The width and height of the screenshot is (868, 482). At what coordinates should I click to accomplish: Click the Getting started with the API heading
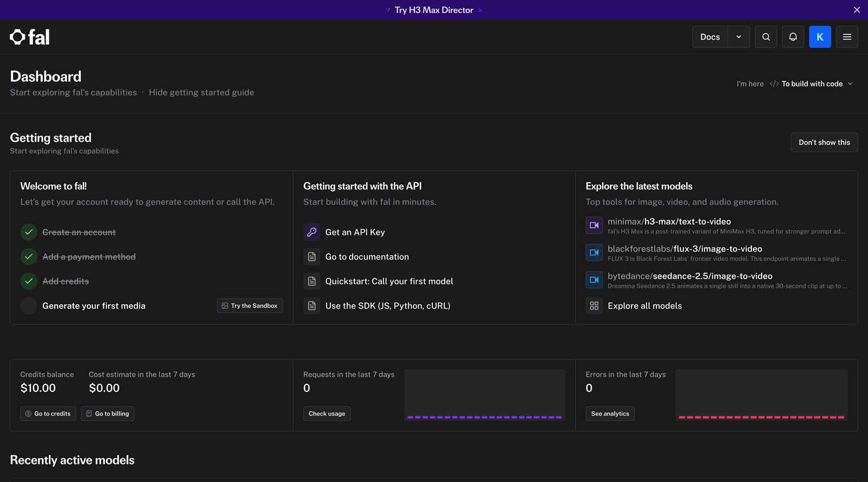click(x=362, y=186)
